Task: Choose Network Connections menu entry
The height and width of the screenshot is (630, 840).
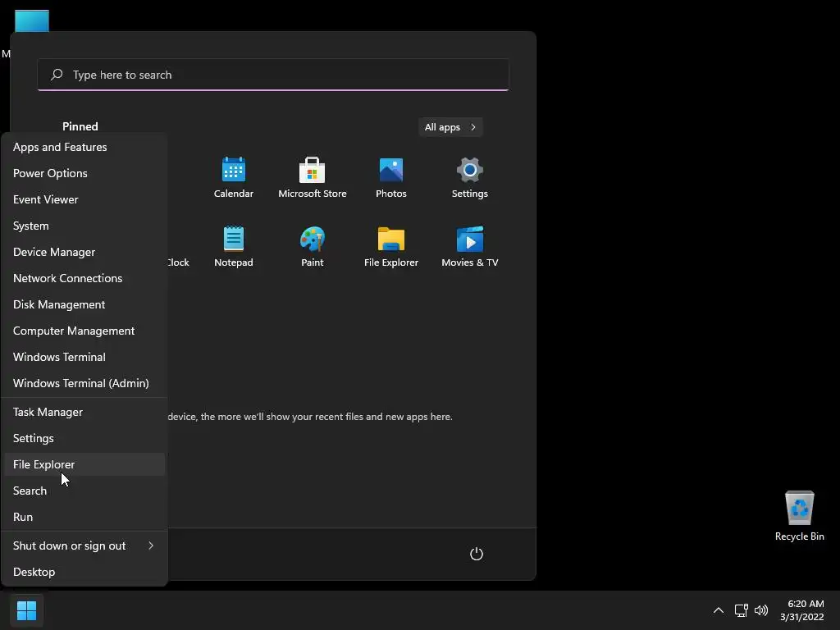Action: [84, 278]
